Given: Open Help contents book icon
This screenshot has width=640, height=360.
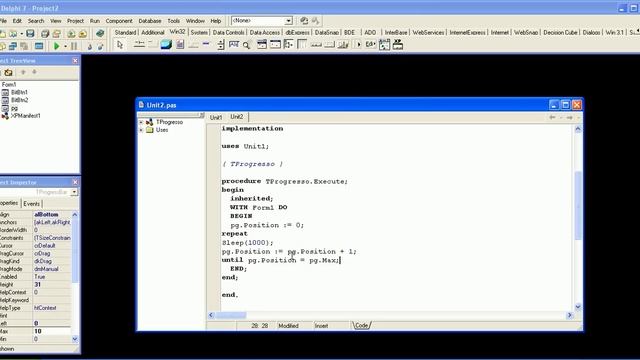Looking at the screenshot, I should (x=100, y=33).
